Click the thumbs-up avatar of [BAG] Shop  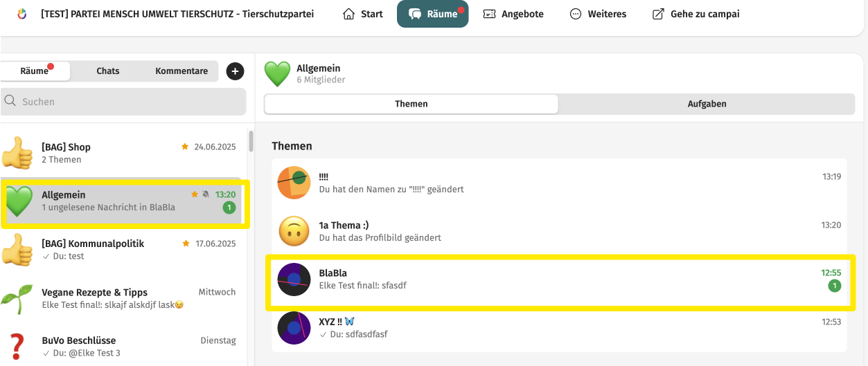click(x=17, y=152)
